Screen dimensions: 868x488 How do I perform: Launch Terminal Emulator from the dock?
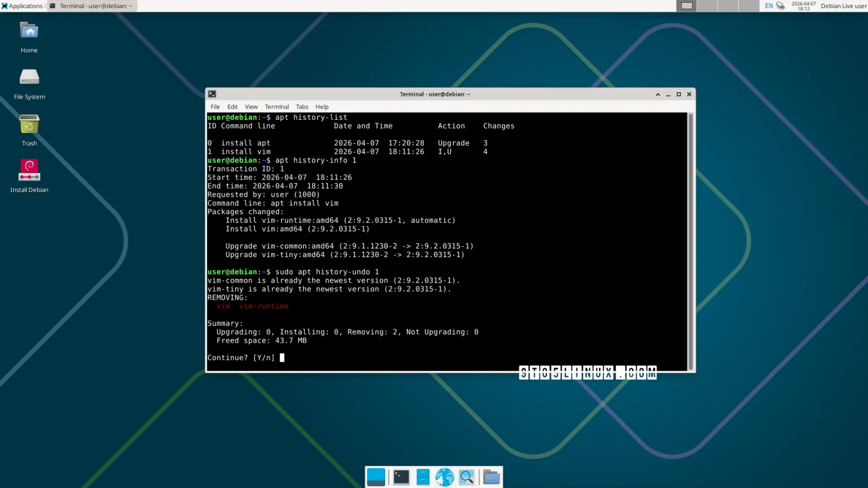(401, 477)
